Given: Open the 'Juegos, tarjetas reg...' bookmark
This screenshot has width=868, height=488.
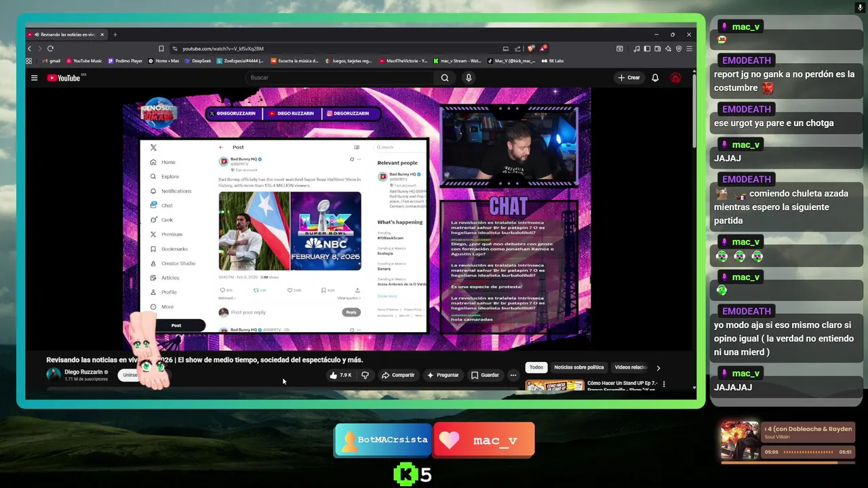Looking at the screenshot, I should (x=349, y=61).
